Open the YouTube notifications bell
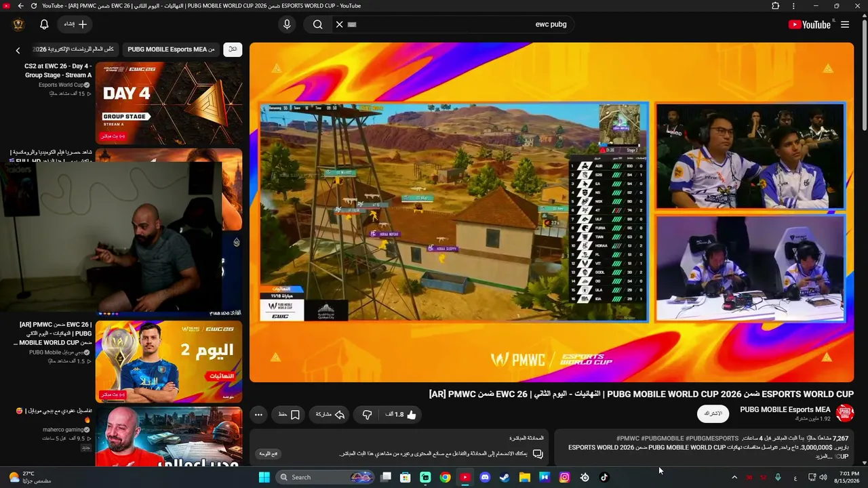Image resolution: width=868 pixels, height=488 pixels. pyautogui.click(x=44, y=24)
